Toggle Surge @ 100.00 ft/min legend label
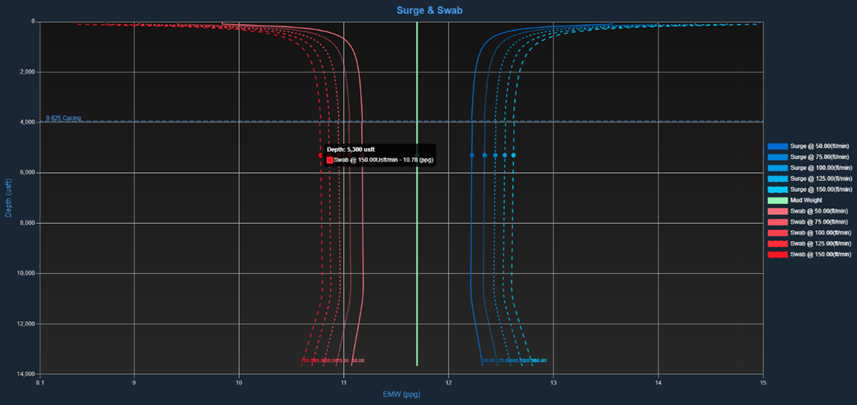 pyautogui.click(x=820, y=168)
